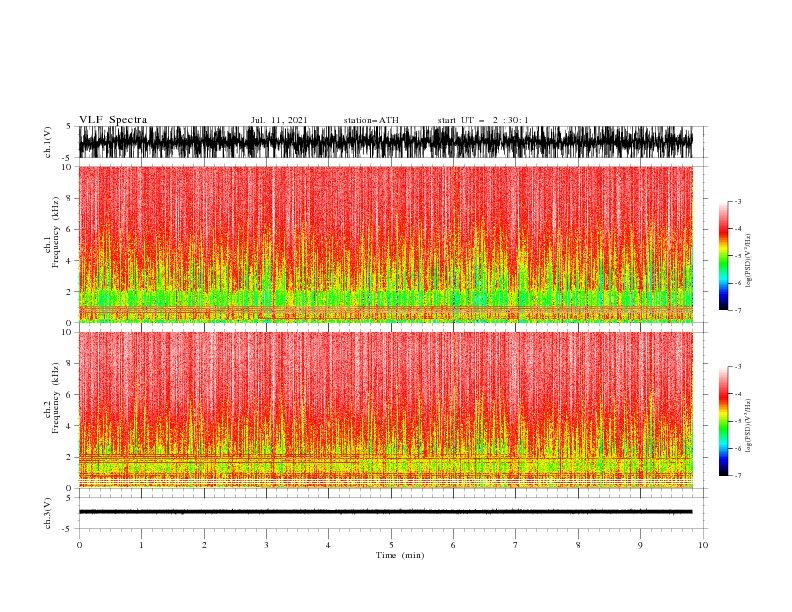Screen dimensions: 792x612
Task: Click the time axis tick label '7'
Action: click(516, 545)
